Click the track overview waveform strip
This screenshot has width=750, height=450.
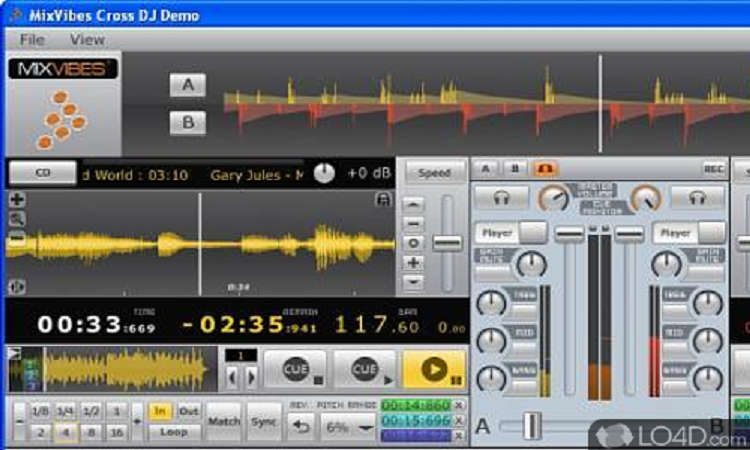112,369
